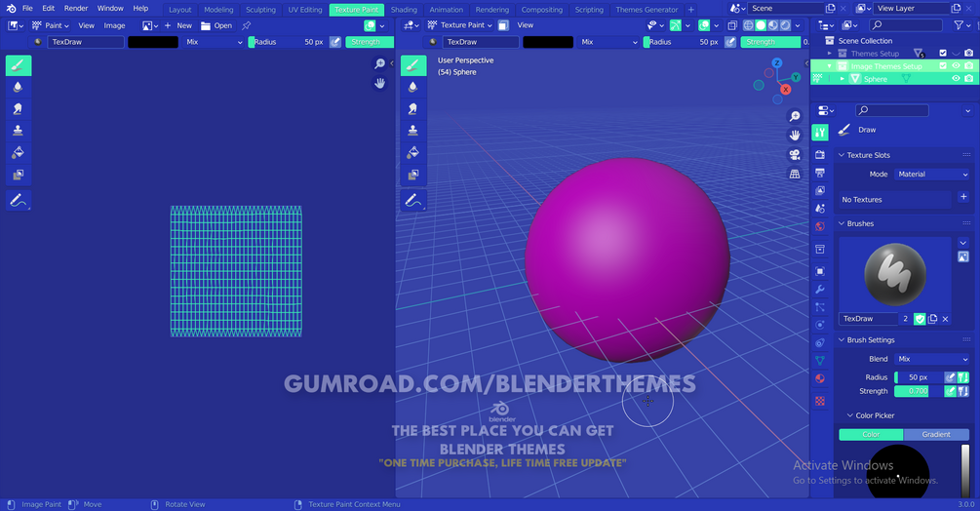Select the Draw brush tool in image editor
Image resolution: width=980 pixels, height=511 pixels.
[19, 65]
